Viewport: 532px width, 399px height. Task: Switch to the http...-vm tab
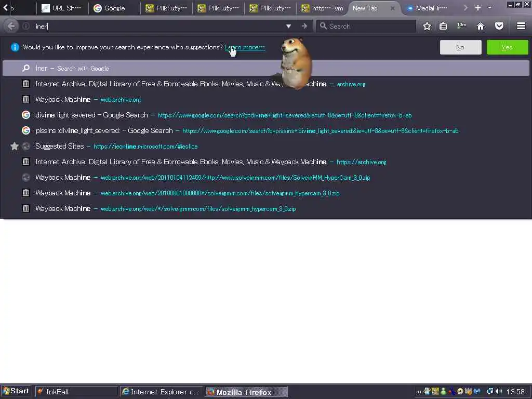pyautogui.click(x=322, y=8)
